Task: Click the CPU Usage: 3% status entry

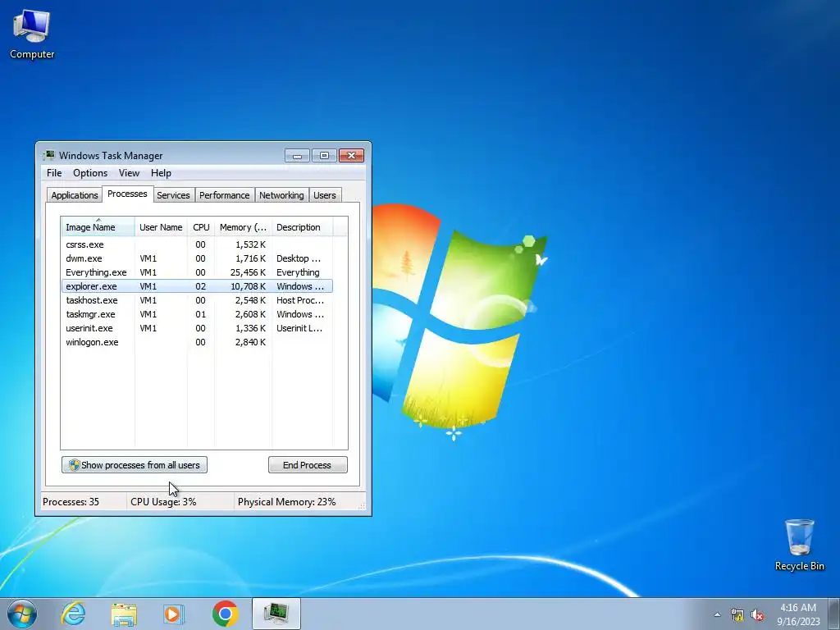Action: 163,502
